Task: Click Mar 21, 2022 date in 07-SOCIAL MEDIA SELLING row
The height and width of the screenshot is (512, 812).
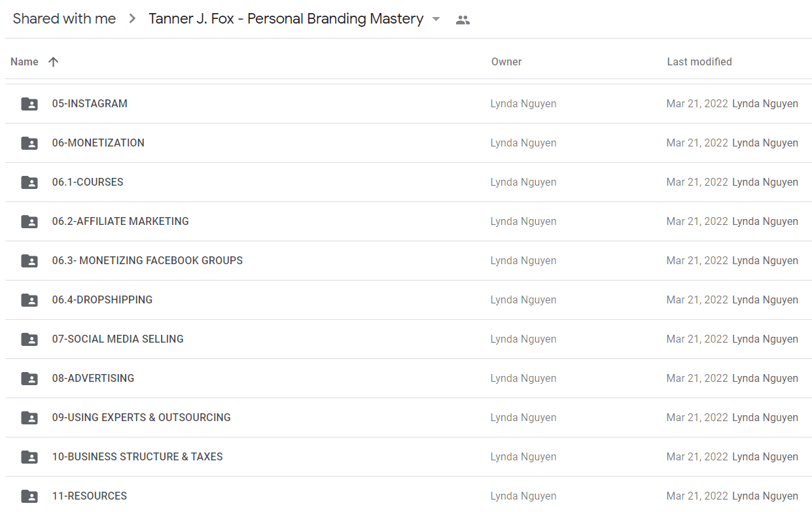Action: tap(697, 339)
